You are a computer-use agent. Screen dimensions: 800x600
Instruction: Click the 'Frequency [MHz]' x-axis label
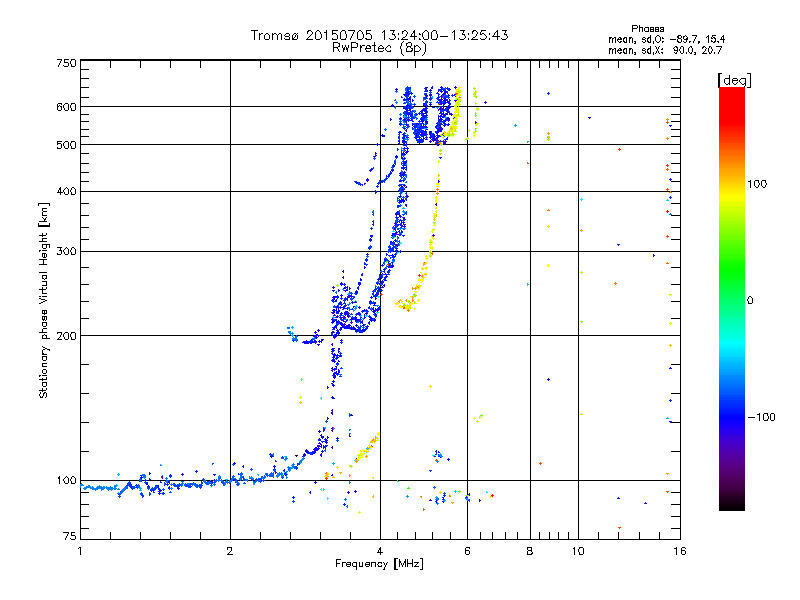pos(379,563)
